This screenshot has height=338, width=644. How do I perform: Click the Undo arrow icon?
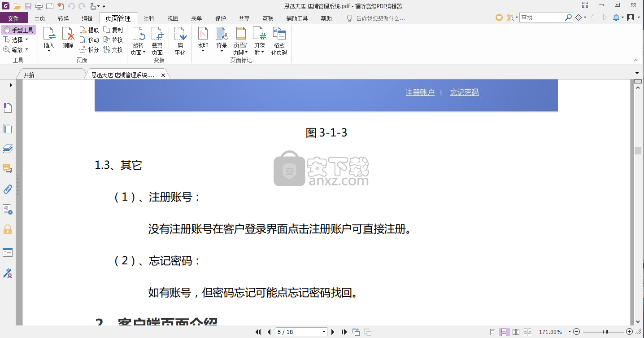pos(71,6)
